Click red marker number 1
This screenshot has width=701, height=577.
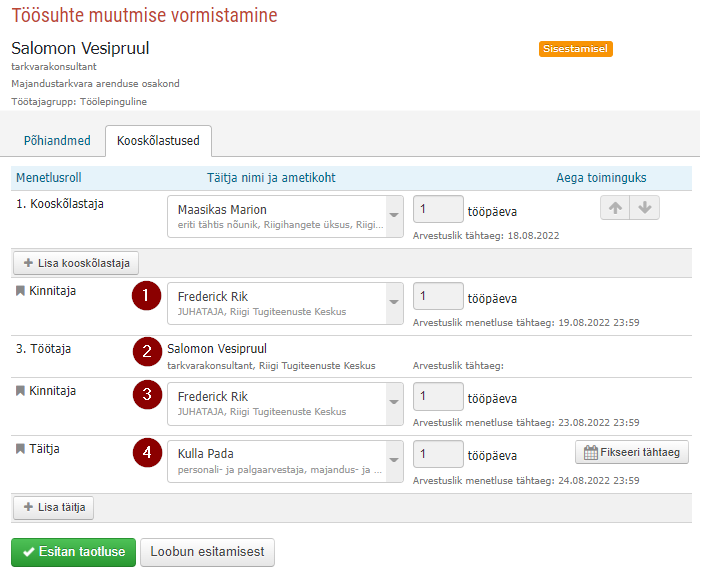pos(146,295)
